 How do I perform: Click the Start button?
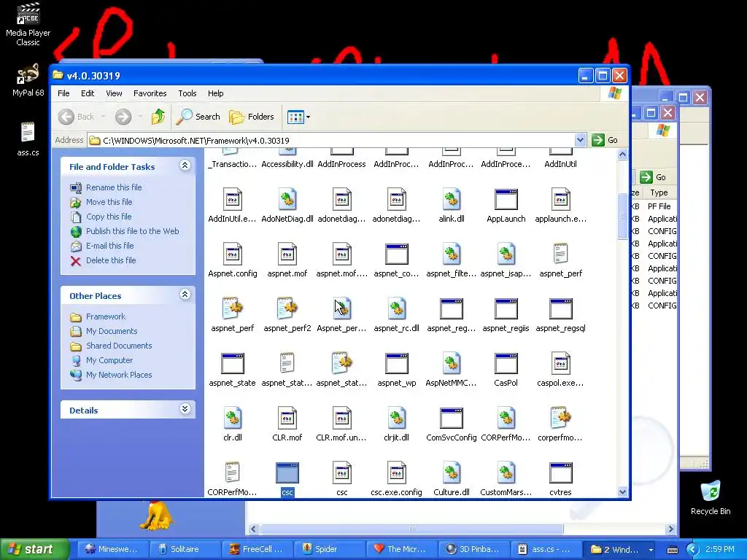(35, 549)
